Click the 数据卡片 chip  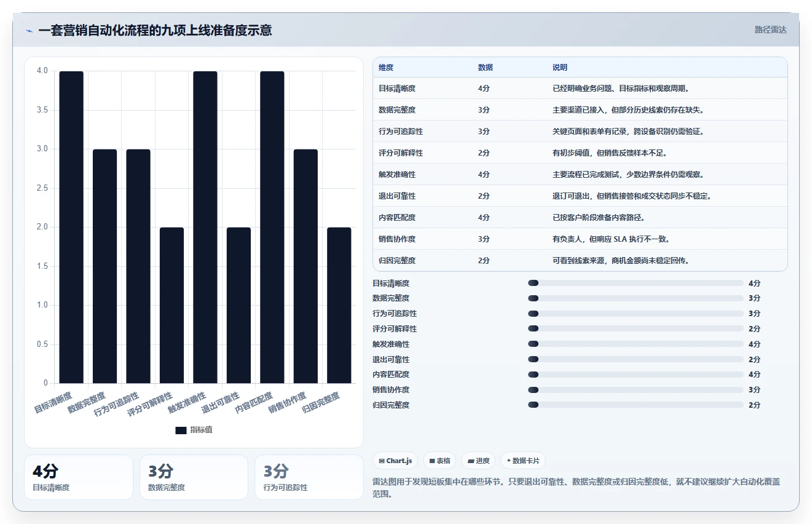pyautogui.click(x=523, y=461)
